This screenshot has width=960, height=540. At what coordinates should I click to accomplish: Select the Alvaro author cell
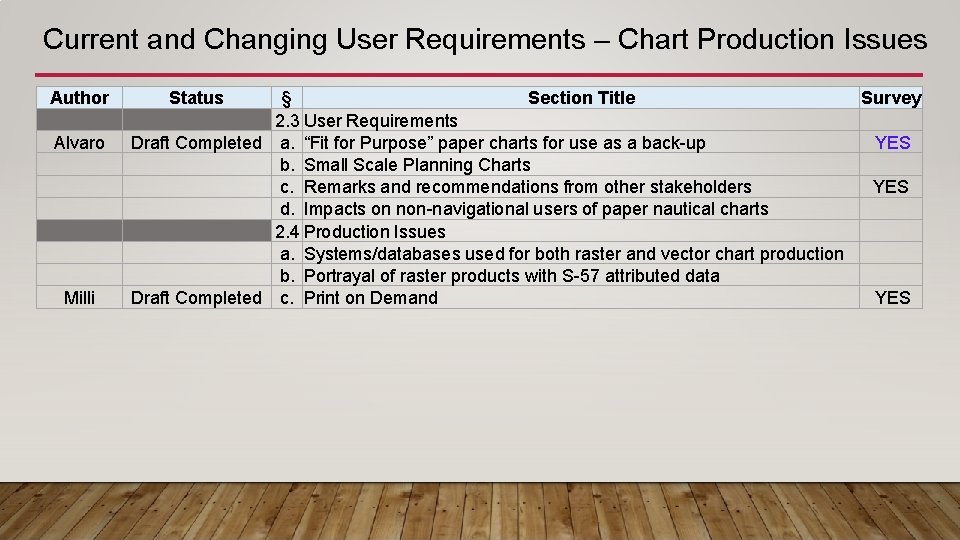(x=79, y=143)
